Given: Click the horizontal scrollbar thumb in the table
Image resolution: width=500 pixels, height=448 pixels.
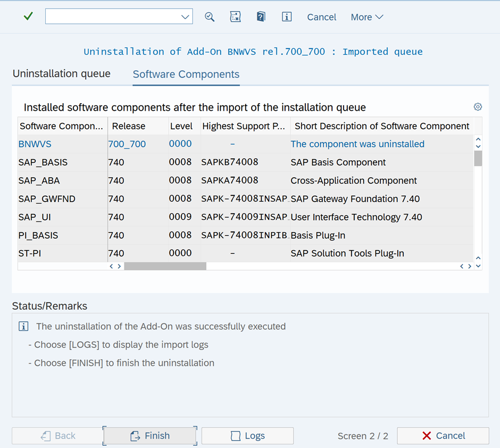Looking at the screenshot, I should click(x=165, y=266).
